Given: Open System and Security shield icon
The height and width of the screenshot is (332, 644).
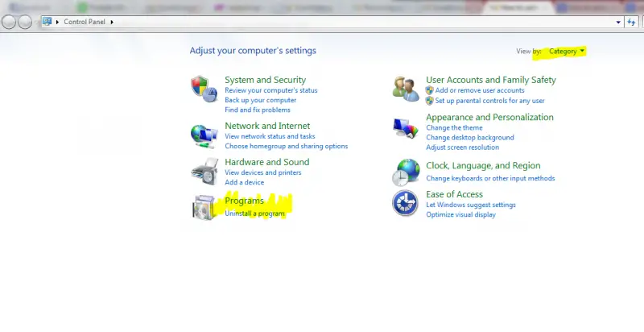Looking at the screenshot, I should pyautogui.click(x=204, y=89).
